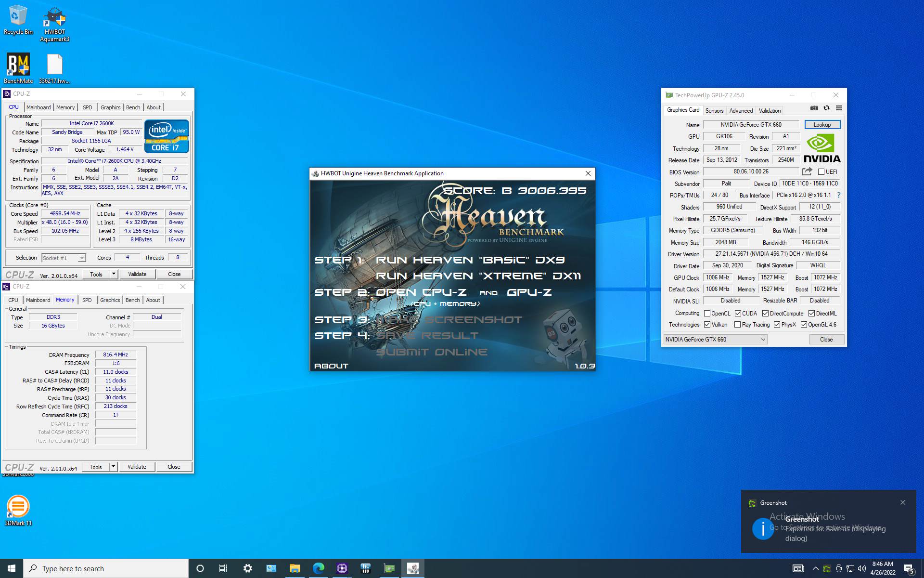Launch the BenchMate desktop shortcut
This screenshot has height=578, width=924.
click(18, 68)
